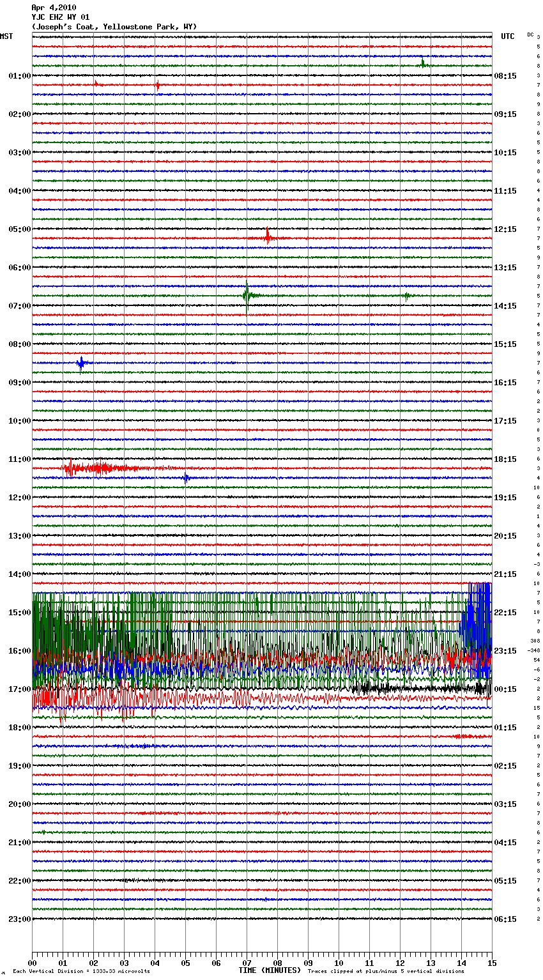The image size is (543, 980).
Task: Click the '14:15' UTC time label
Action: (x=505, y=306)
